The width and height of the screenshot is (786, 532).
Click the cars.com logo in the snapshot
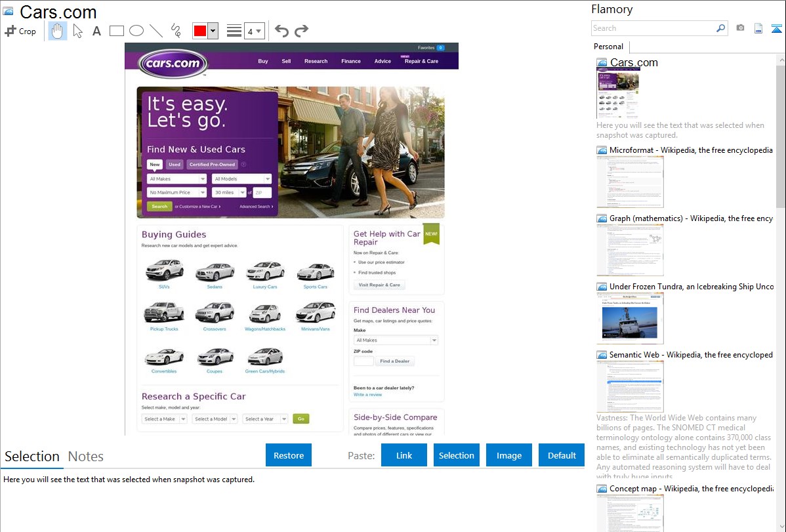click(173, 64)
